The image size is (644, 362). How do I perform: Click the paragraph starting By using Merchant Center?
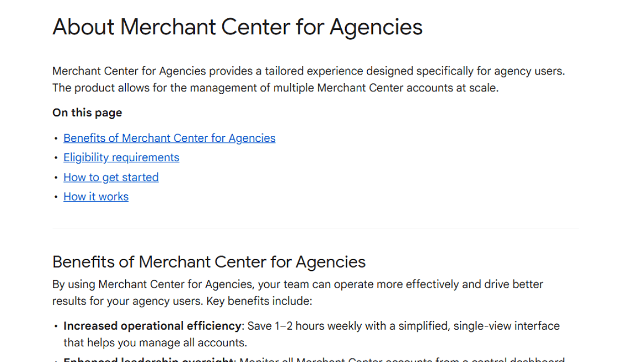tap(297, 285)
